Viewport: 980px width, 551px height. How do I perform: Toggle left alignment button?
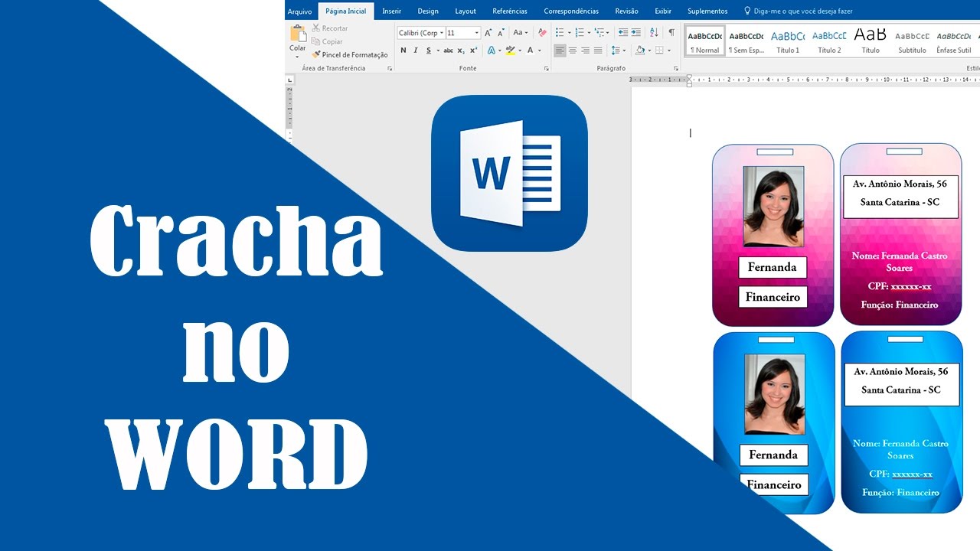(560, 51)
